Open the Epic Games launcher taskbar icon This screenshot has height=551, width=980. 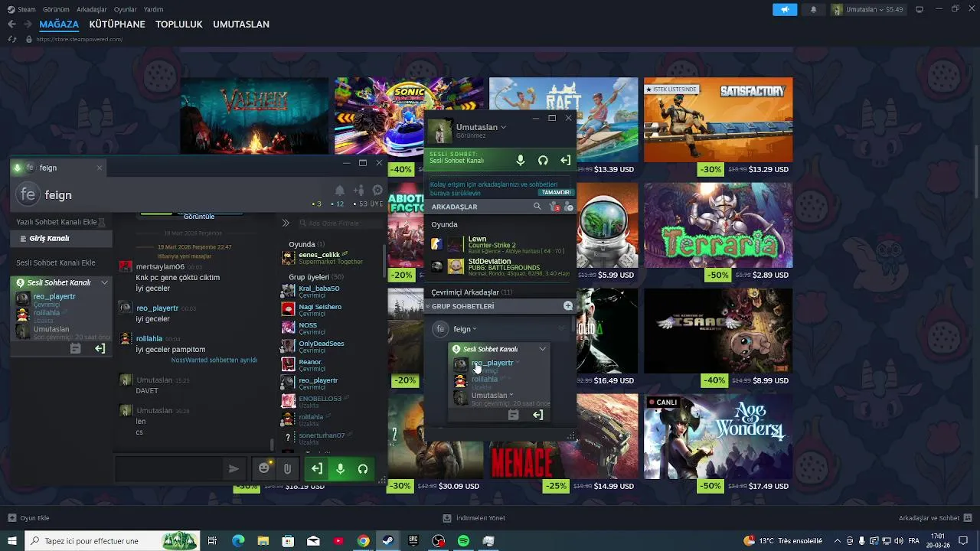click(x=413, y=541)
